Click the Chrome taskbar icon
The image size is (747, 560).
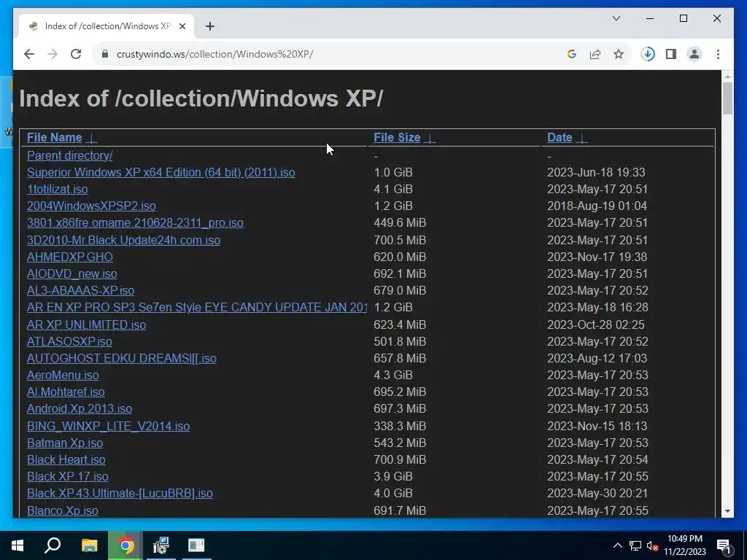(x=125, y=545)
